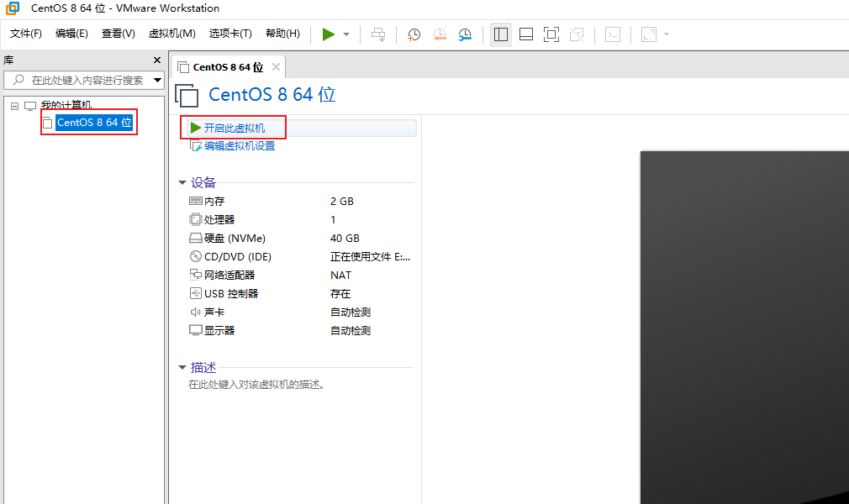Toggle the library panel visibility icon
Viewport: 849px width, 504px height.
(500, 34)
